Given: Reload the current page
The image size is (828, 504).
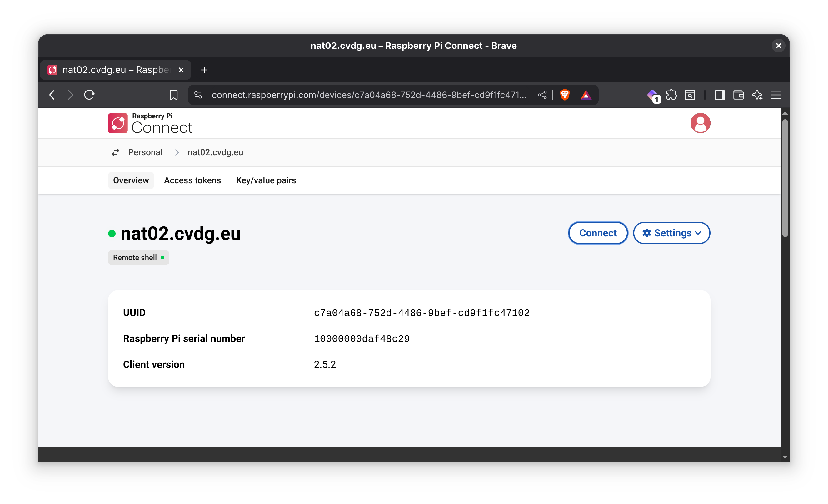Looking at the screenshot, I should click(x=89, y=95).
